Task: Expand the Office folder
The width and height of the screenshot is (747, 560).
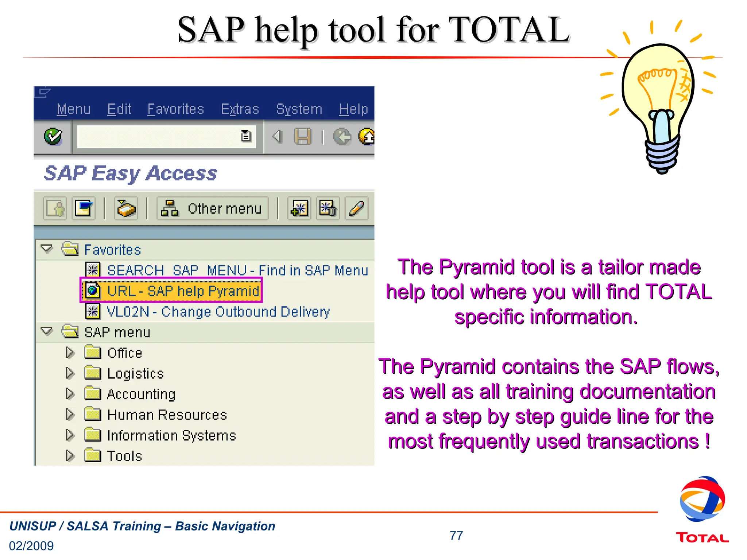Action: point(70,353)
